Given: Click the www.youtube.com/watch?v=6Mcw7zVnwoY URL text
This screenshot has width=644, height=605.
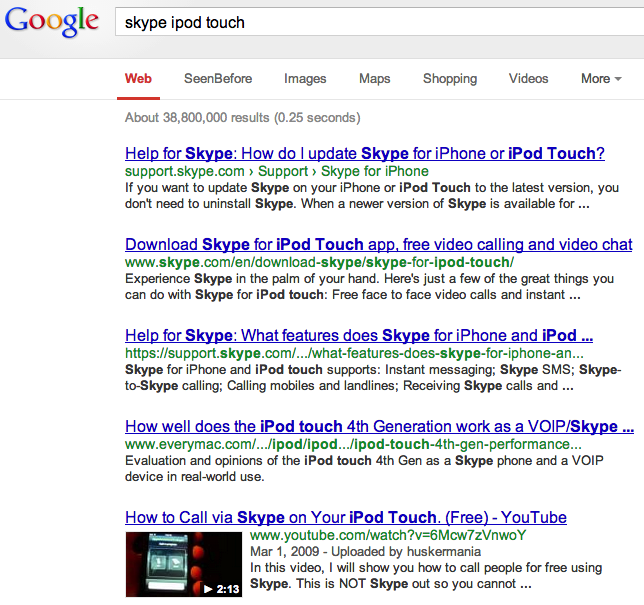Looking at the screenshot, I should click(x=388, y=536).
